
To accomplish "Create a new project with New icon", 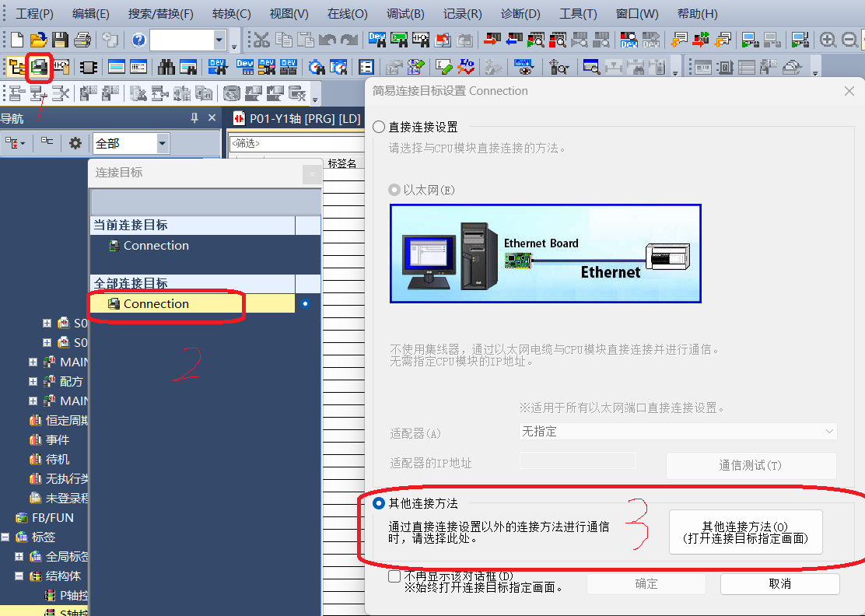I will click(17, 40).
